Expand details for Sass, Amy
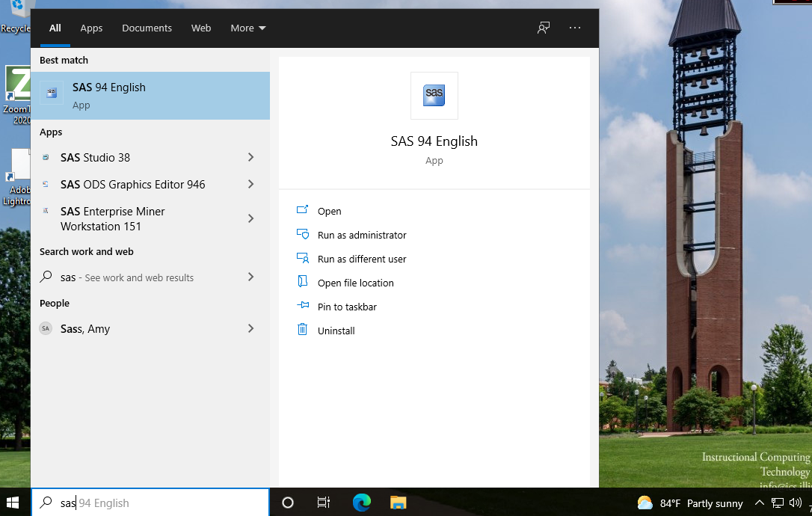 [x=250, y=328]
